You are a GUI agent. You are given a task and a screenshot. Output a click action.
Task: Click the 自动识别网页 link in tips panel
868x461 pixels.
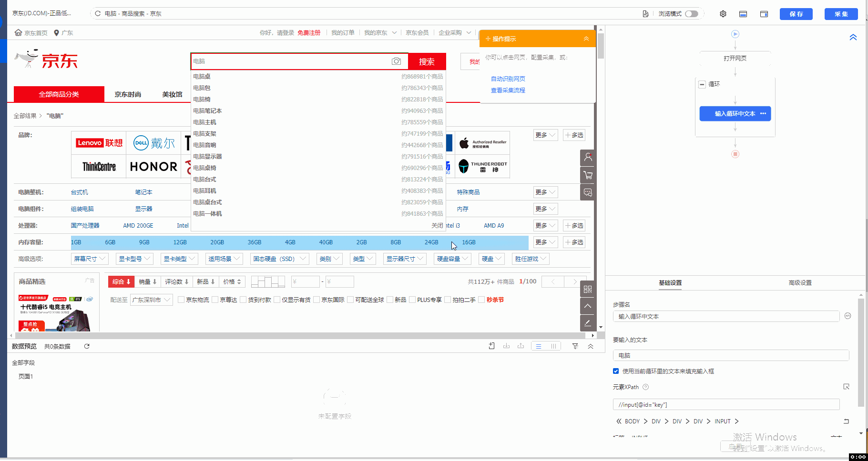click(508, 79)
